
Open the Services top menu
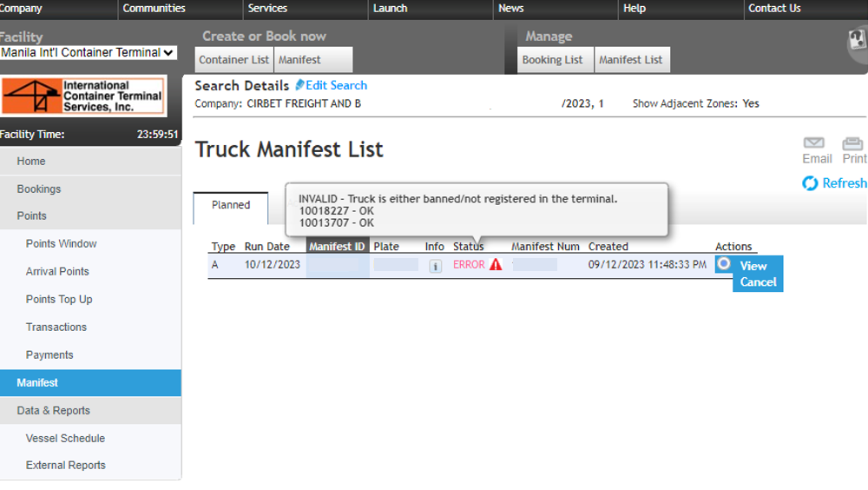coord(267,9)
